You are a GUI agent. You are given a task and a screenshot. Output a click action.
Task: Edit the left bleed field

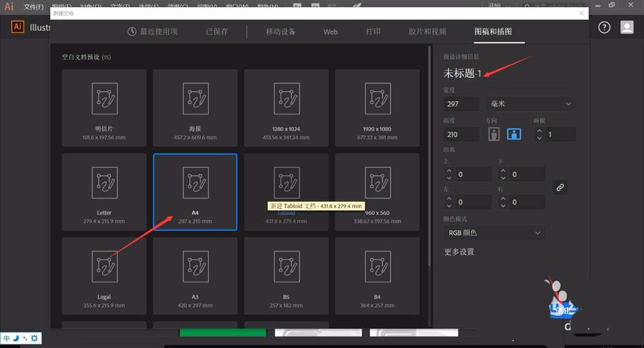(472, 202)
